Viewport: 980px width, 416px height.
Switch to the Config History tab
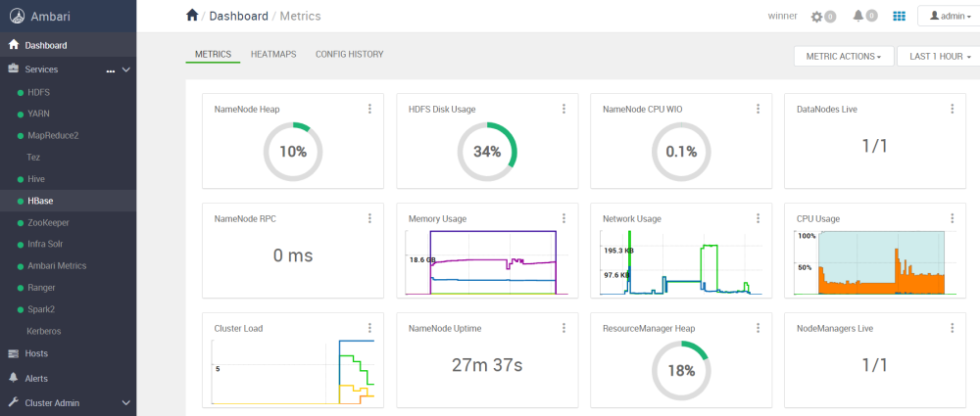pos(350,55)
